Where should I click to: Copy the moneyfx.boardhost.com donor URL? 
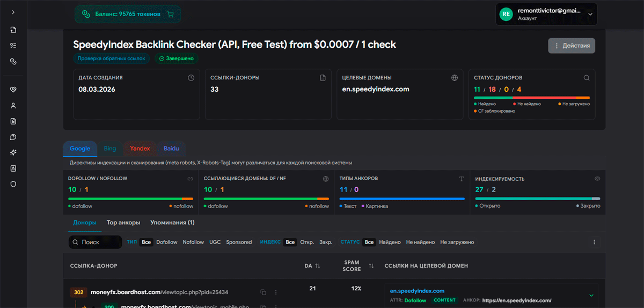(263, 292)
